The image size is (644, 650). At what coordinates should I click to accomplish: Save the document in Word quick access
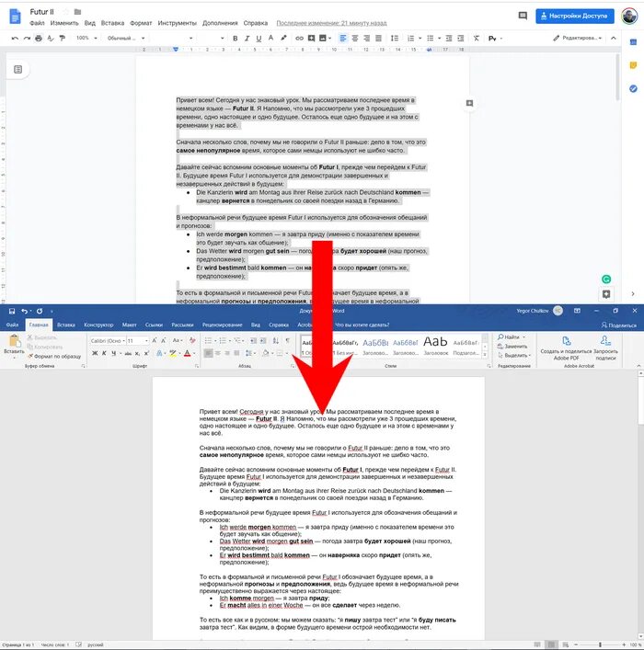point(12,311)
